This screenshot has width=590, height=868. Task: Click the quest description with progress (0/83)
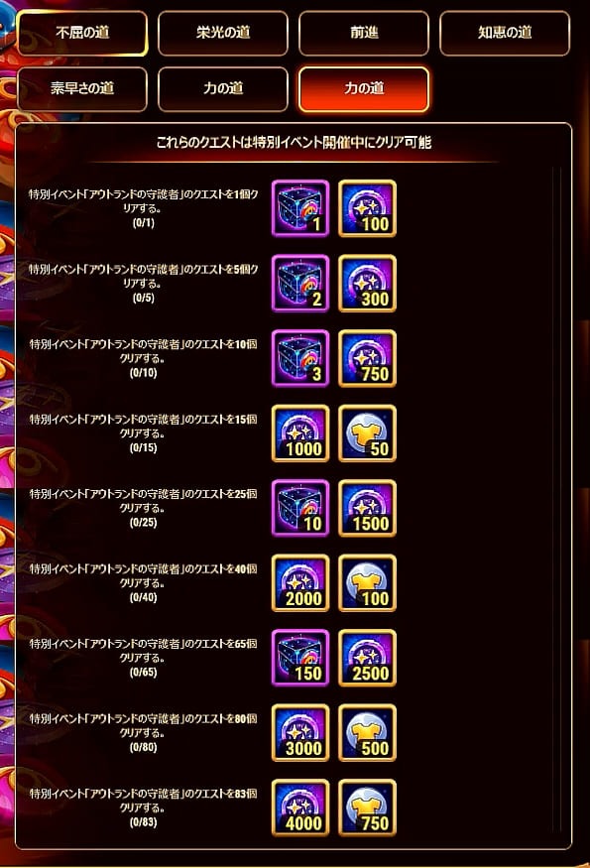click(x=144, y=807)
